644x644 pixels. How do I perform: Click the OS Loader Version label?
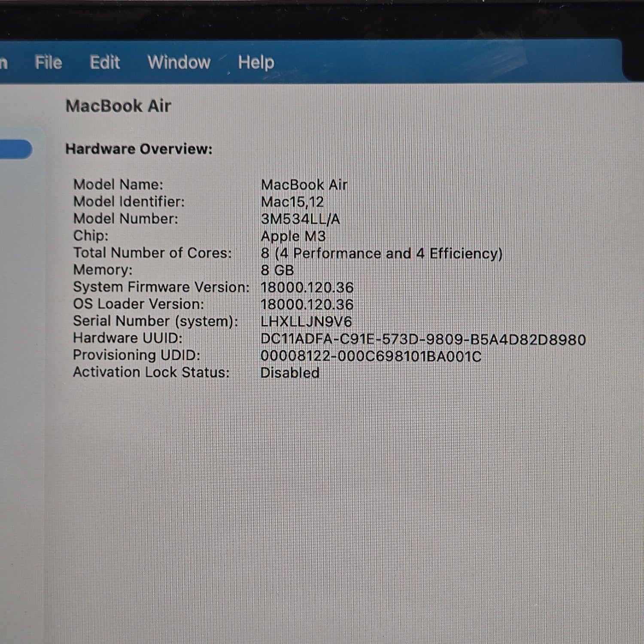pos(139,304)
